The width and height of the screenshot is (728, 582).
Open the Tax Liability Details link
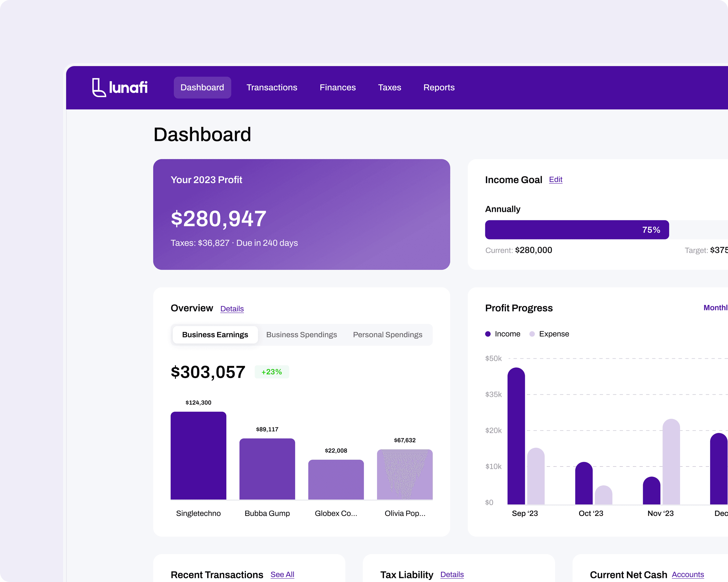[x=452, y=574]
